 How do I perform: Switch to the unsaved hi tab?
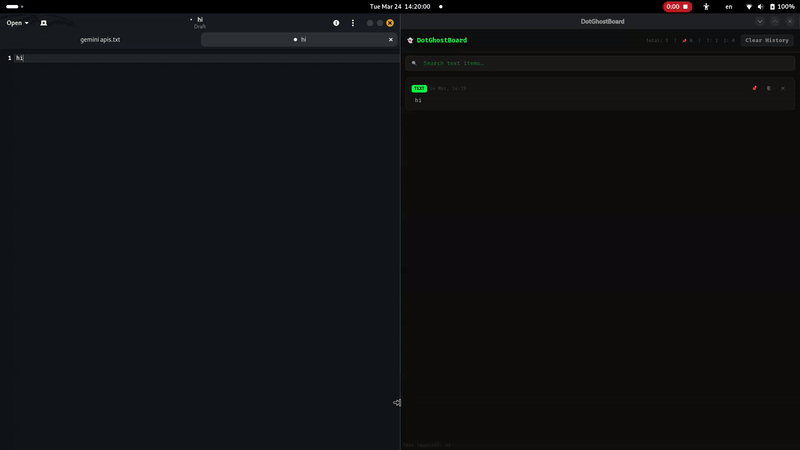(x=299, y=39)
